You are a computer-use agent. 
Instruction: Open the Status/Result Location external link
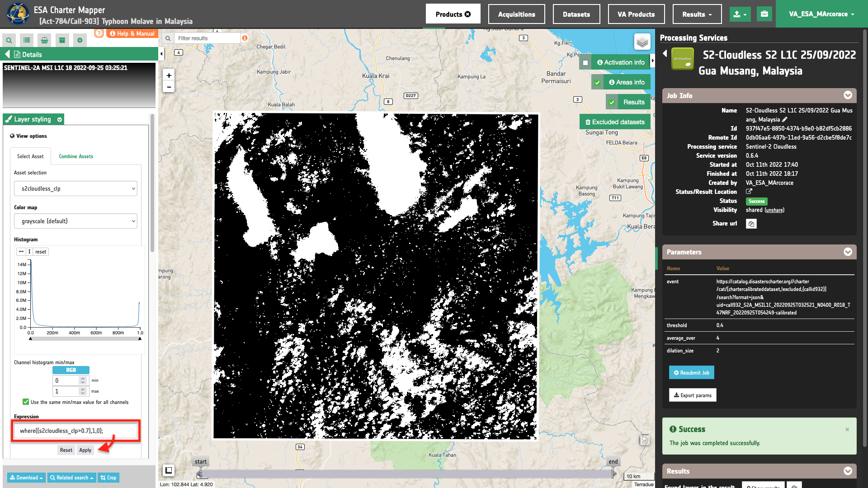pyautogui.click(x=749, y=192)
